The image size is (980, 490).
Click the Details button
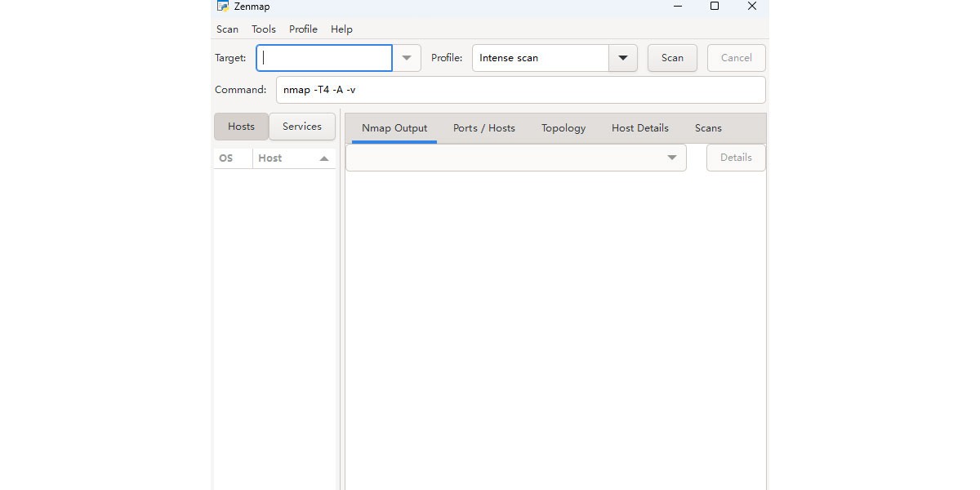[x=736, y=158]
